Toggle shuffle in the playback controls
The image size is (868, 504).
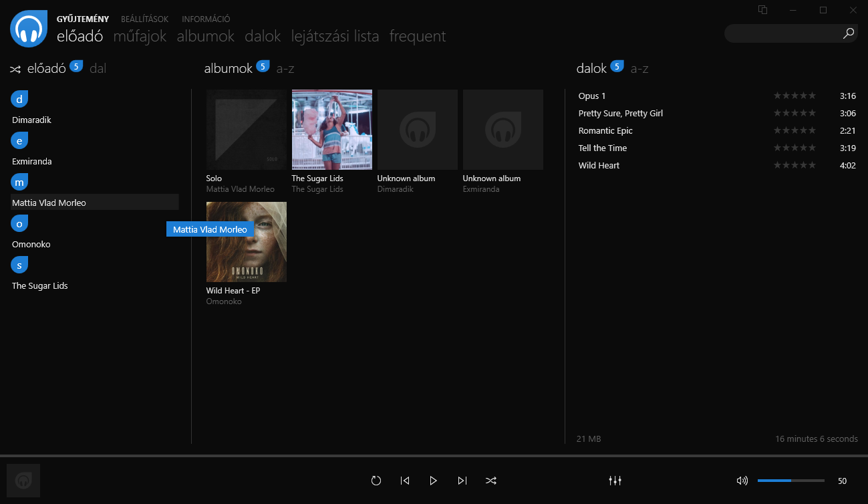490,481
